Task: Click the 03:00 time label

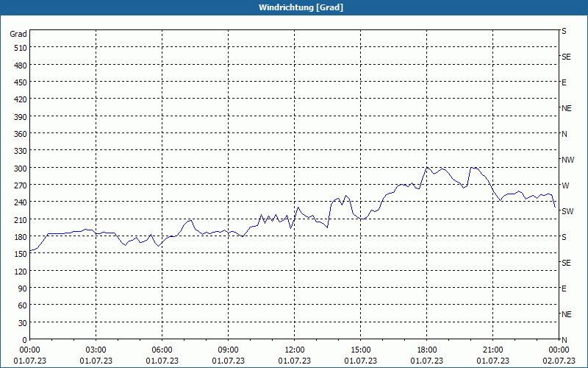Action: click(x=96, y=350)
